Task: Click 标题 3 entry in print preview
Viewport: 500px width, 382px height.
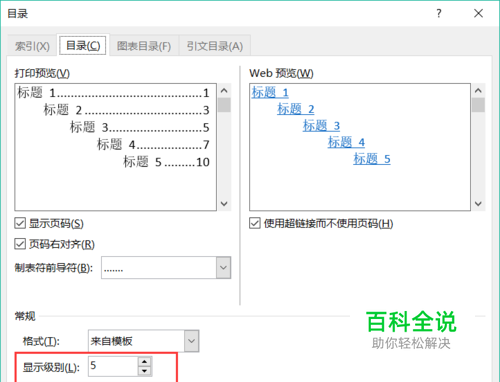Action: [x=140, y=127]
